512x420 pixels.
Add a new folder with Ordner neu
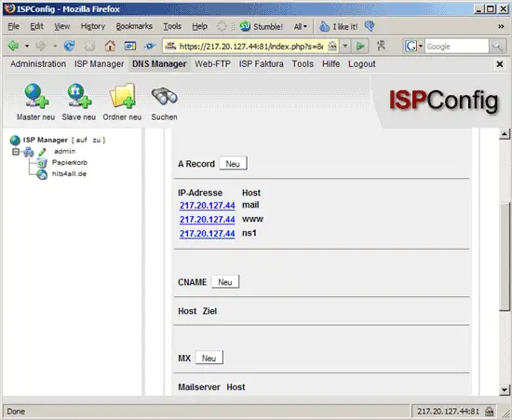point(122,102)
